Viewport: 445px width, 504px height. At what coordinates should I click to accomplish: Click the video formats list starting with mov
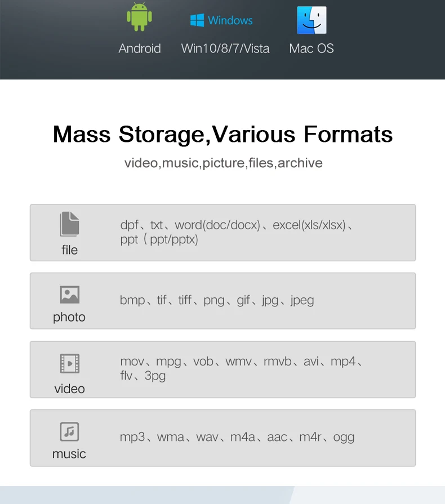241,368
